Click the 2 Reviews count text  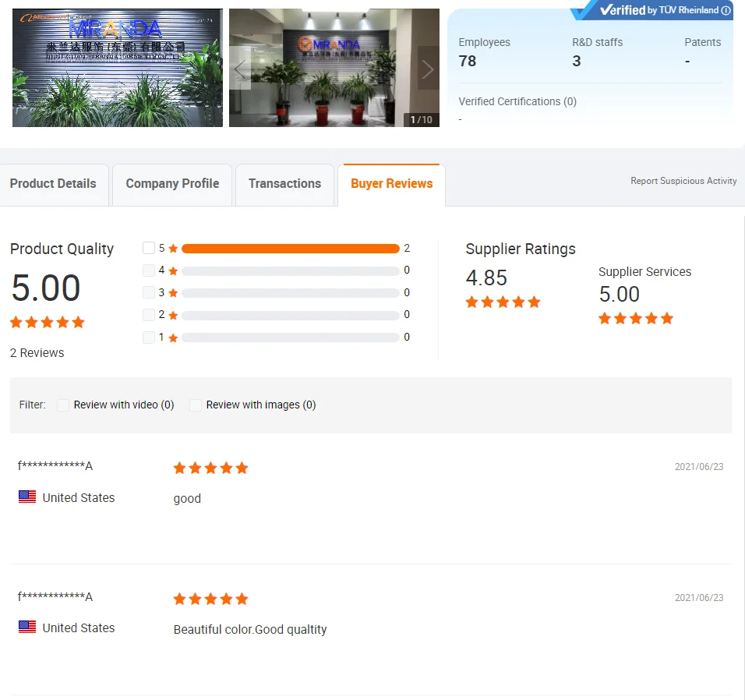37,353
